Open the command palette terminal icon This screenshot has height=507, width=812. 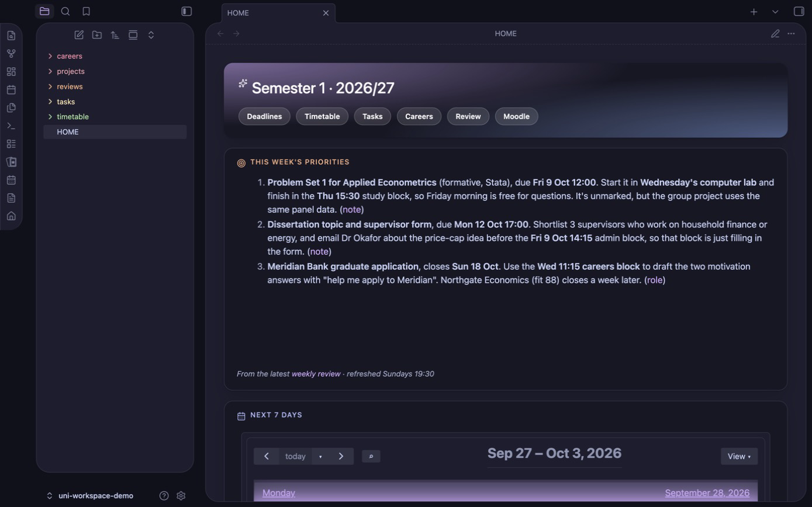pos(11,126)
